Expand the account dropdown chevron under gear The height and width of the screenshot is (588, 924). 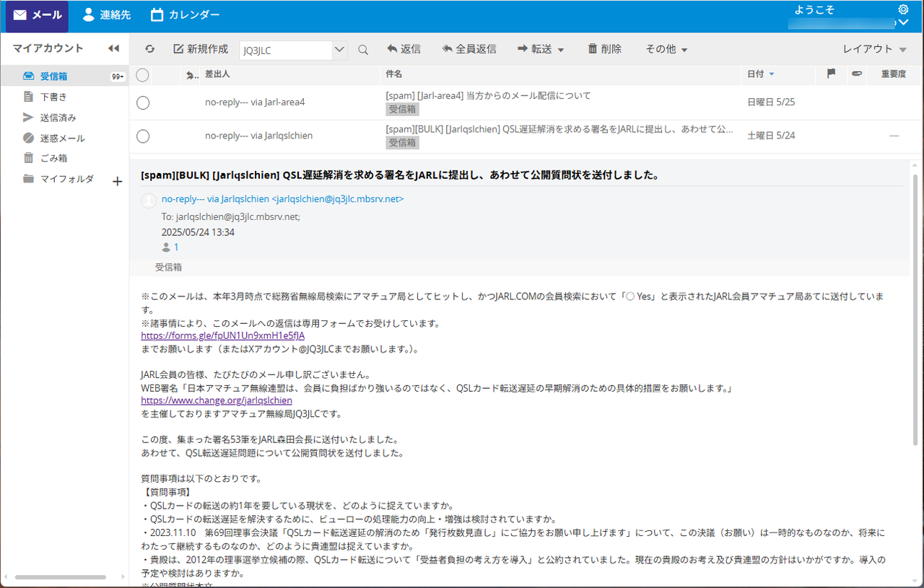(902, 23)
